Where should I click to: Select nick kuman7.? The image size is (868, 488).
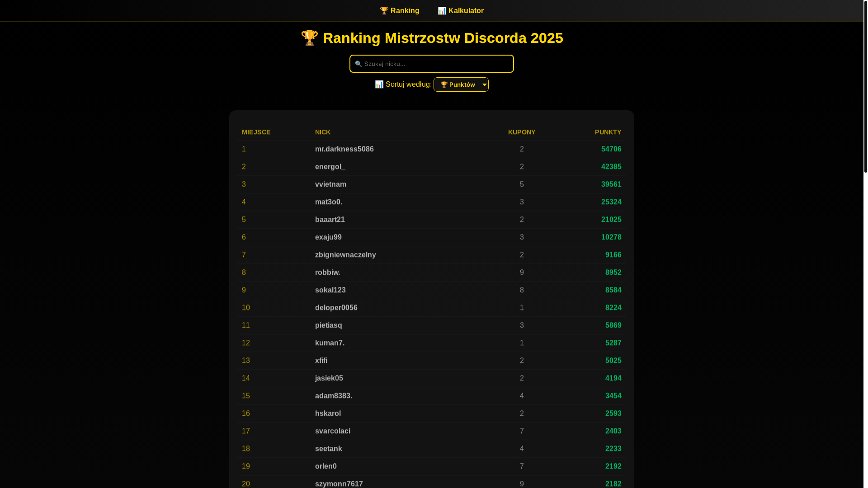tap(330, 343)
